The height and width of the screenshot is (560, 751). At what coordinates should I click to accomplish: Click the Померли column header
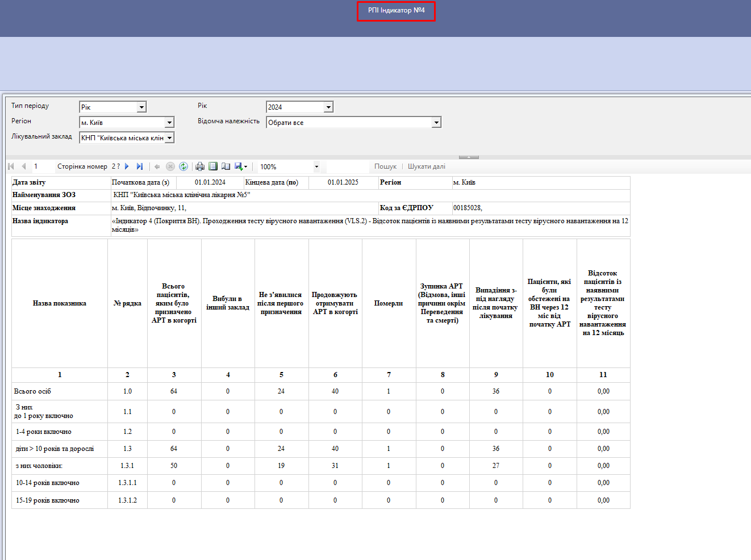[389, 303]
